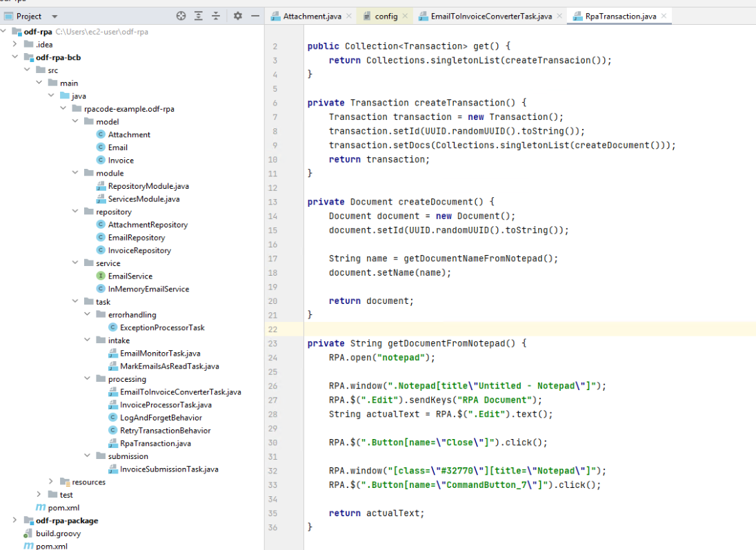Click the InMemoryEmailService class icon
Screen dimensions: 756x550
(x=101, y=289)
